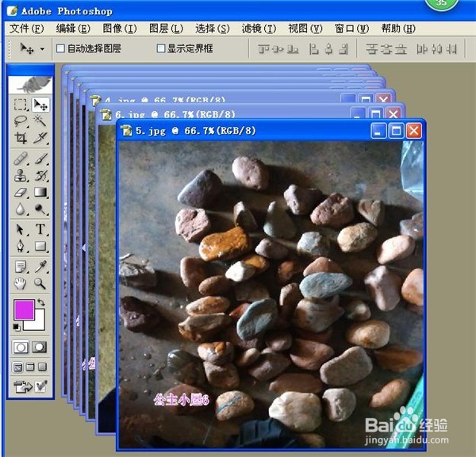Screen dimensions: 476x457
Task: Select the History Brush tool
Action: [40, 175]
